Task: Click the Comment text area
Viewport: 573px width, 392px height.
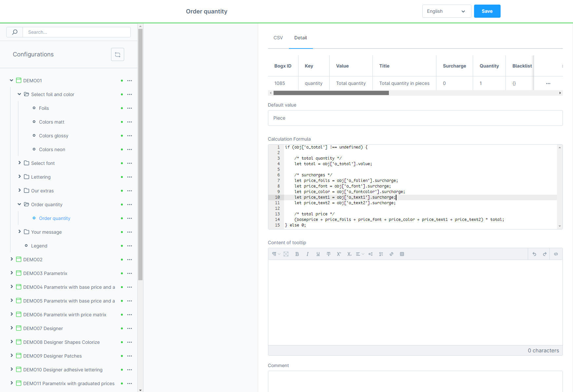Action: [x=415, y=382]
